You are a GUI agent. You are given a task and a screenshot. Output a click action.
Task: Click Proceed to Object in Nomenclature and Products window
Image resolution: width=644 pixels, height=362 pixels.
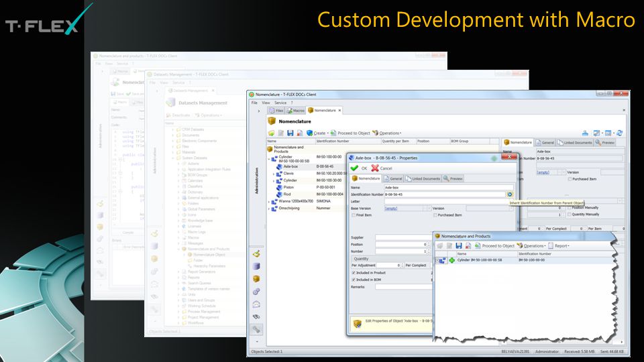click(494, 246)
